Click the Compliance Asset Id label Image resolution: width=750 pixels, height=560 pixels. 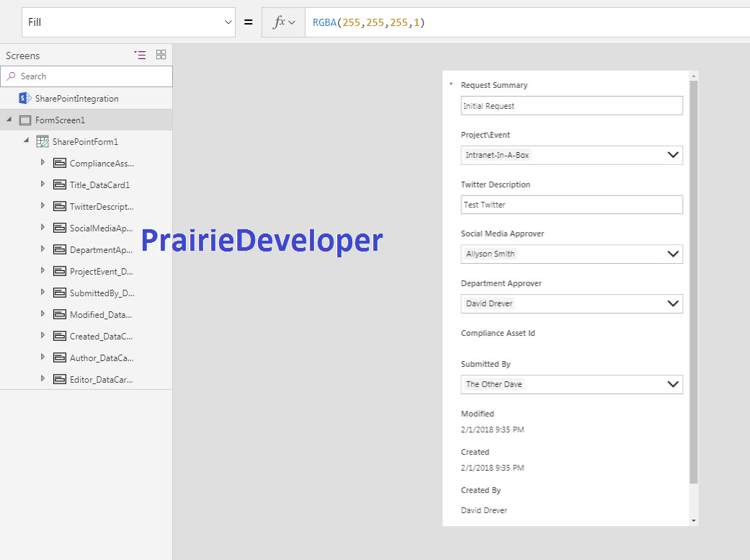pyautogui.click(x=498, y=333)
